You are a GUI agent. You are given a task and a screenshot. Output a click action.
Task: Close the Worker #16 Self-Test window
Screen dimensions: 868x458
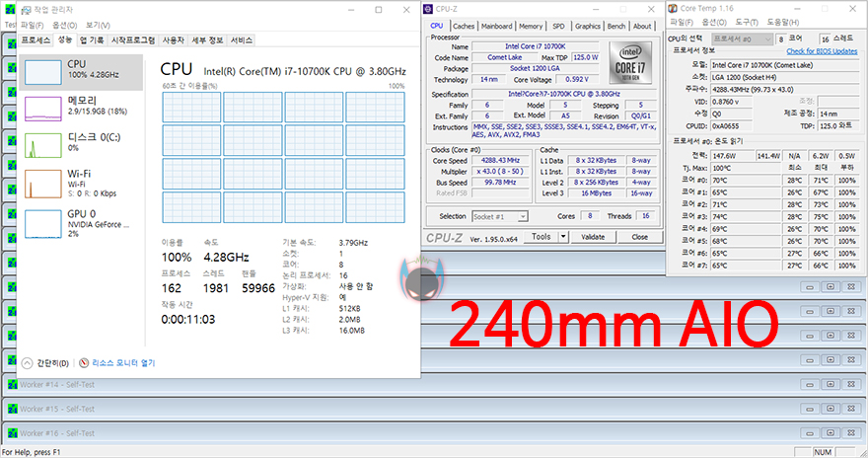pyautogui.click(x=851, y=433)
